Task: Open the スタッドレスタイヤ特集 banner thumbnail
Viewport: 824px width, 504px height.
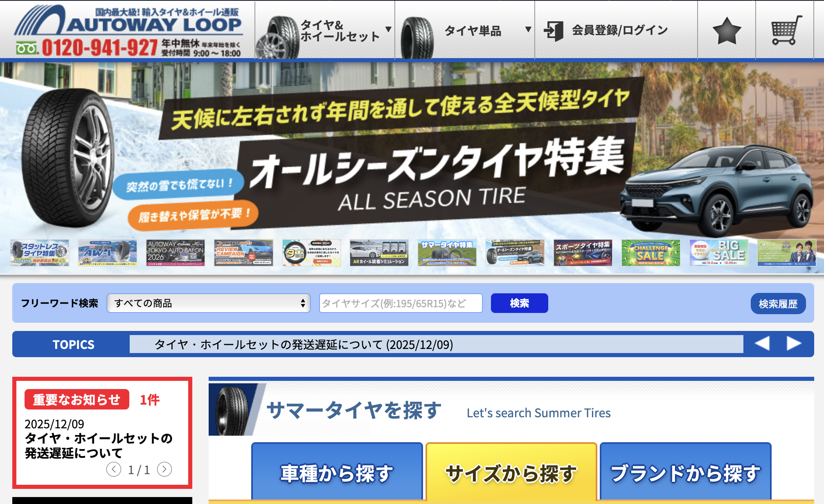Action: pyautogui.click(x=40, y=253)
